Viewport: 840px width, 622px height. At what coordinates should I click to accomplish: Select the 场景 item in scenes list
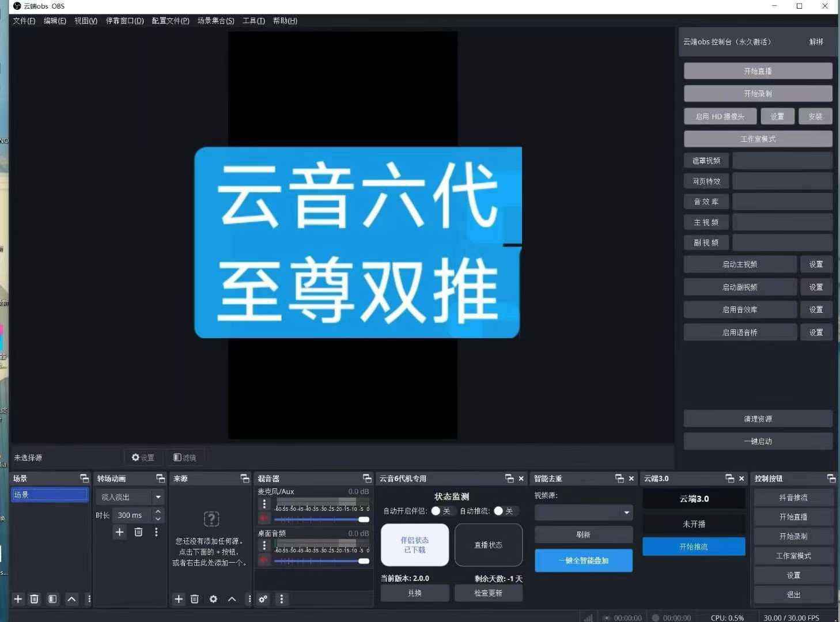pos(50,495)
